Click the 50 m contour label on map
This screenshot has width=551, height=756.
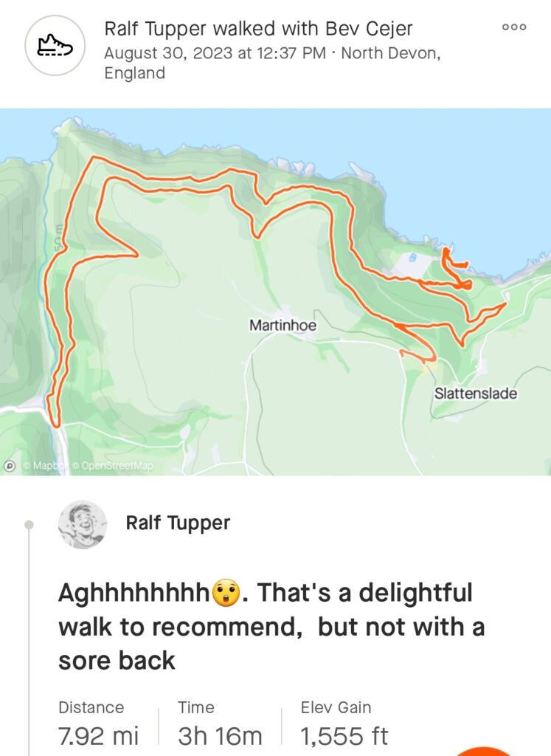[x=58, y=237]
